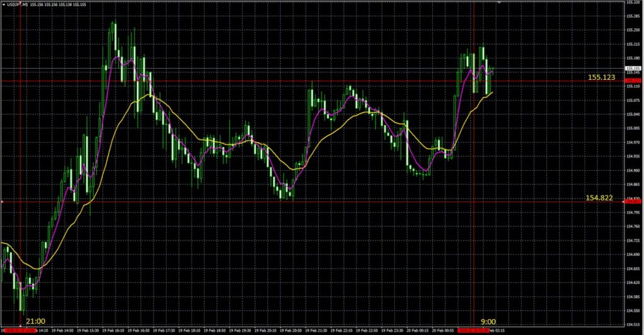Click the 155.005 value on price scale
This screenshot has width=644, height=335.
(633, 128)
